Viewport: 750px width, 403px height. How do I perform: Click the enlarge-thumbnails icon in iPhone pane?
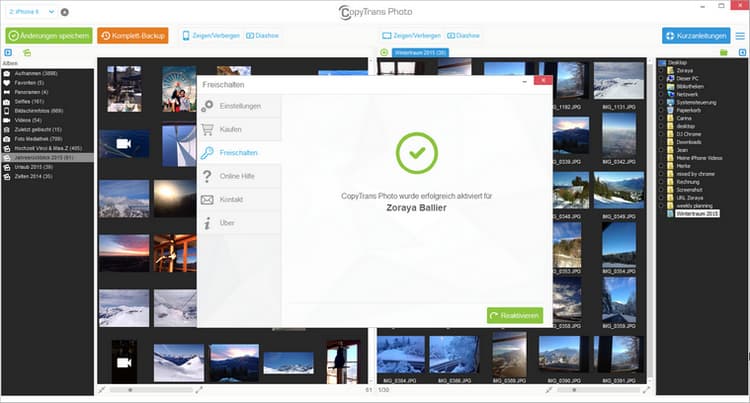[199, 390]
